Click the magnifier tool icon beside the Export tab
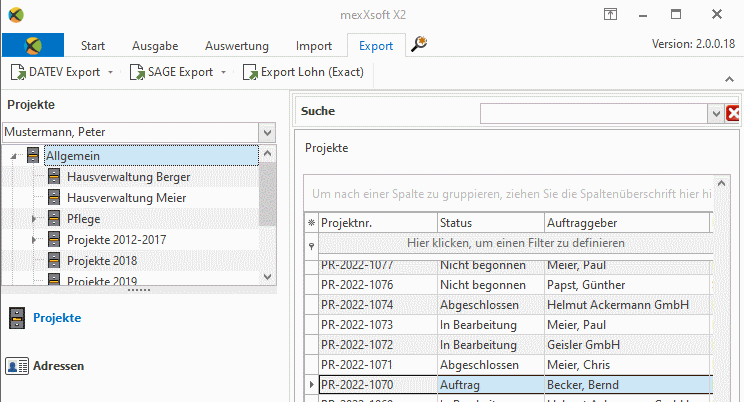744x402 pixels. 418,44
